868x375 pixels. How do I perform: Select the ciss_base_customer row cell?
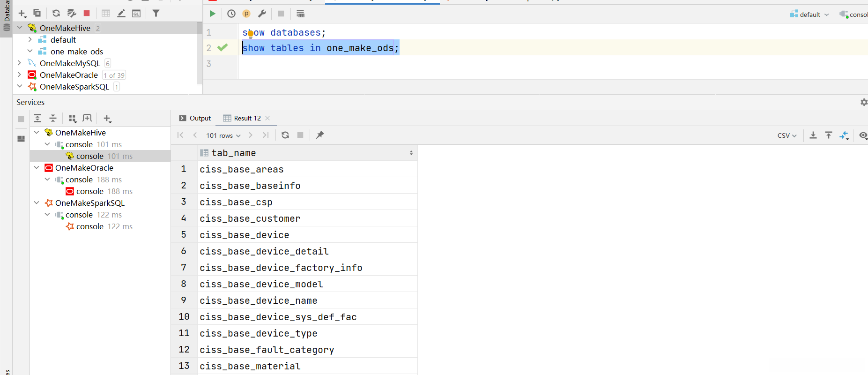click(250, 218)
